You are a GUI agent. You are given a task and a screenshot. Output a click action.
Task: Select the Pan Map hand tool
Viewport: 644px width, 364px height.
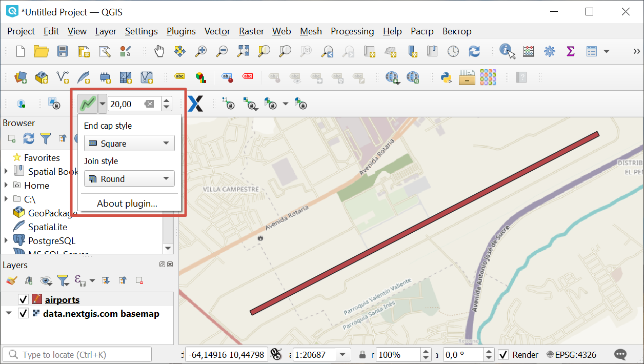pos(159,51)
